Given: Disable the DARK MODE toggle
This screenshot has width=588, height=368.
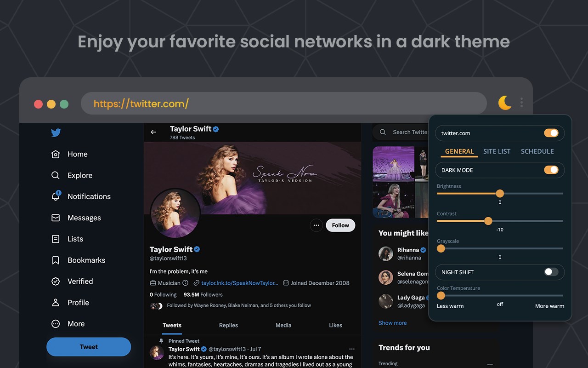Looking at the screenshot, I should tap(551, 170).
